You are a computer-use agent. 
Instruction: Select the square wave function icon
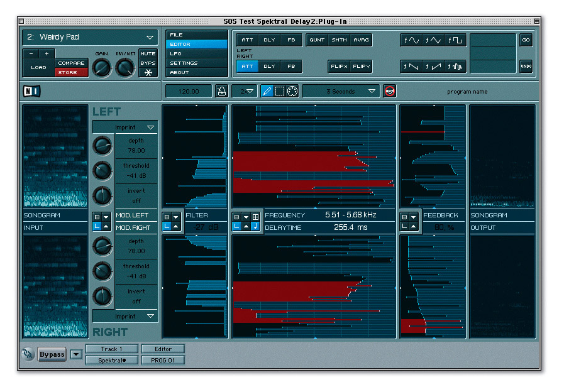click(x=454, y=40)
